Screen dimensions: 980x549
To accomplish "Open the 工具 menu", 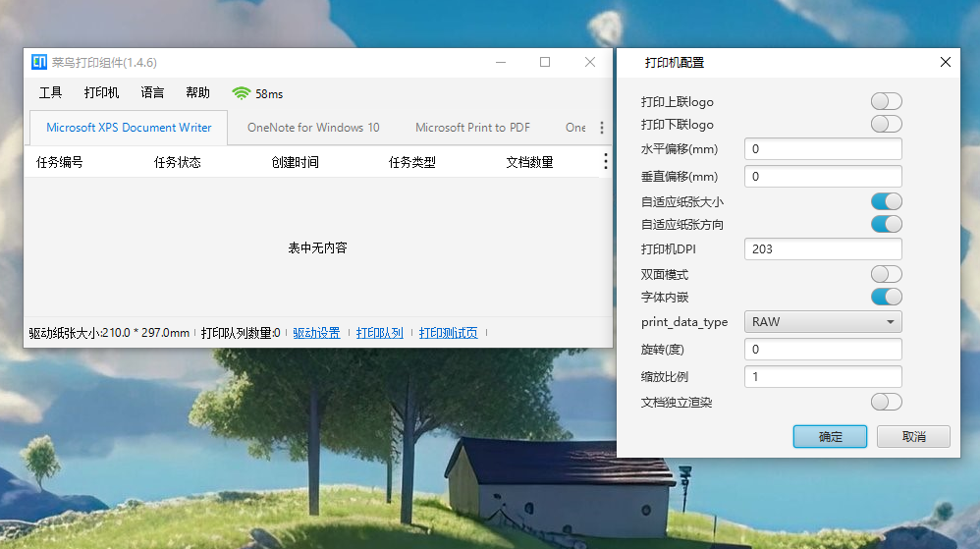I will pos(50,93).
